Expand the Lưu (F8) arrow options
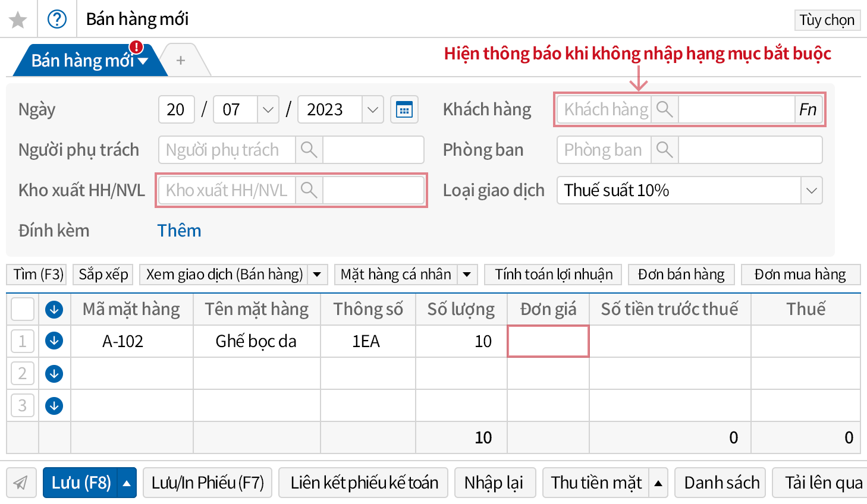Image resolution: width=867 pixels, height=504 pixels. click(x=127, y=483)
